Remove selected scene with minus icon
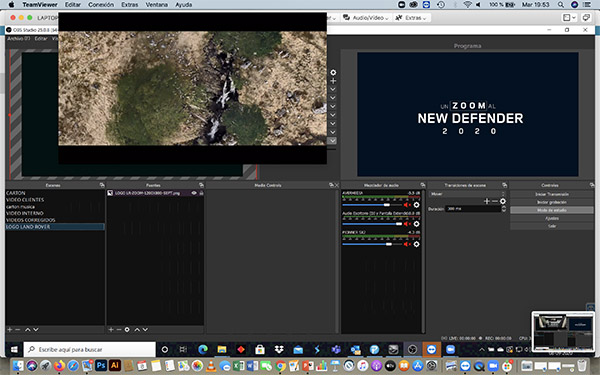The height and width of the screenshot is (375, 600). [x=17, y=329]
